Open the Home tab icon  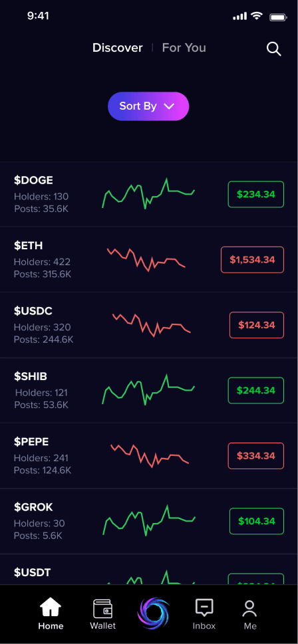pyautogui.click(x=51, y=608)
